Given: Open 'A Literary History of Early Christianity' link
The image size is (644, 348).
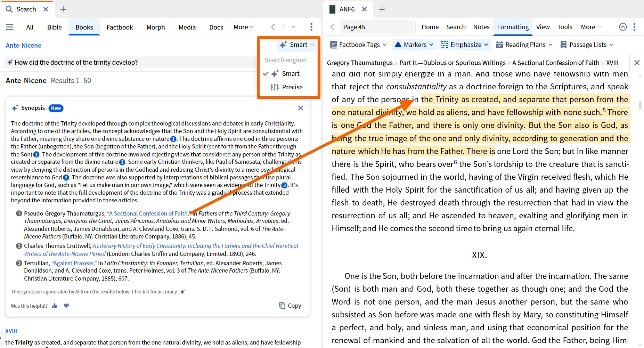Looking at the screenshot, I should [x=161, y=250].
